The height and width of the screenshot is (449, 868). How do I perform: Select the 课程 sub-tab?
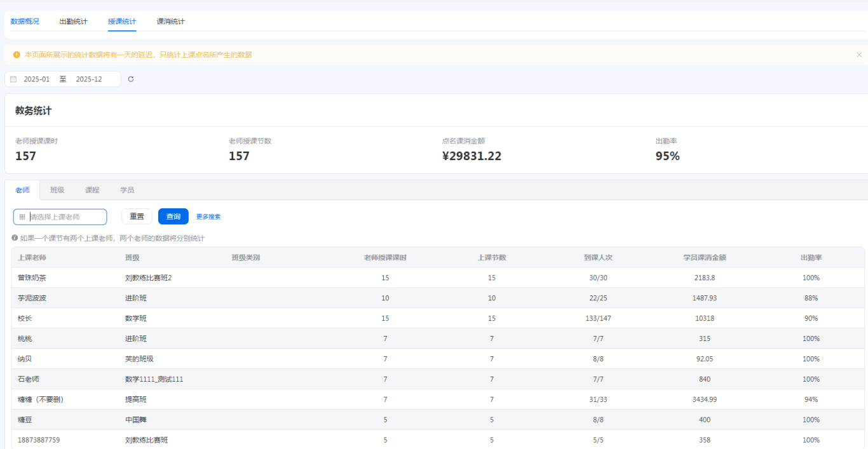coord(92,190)
